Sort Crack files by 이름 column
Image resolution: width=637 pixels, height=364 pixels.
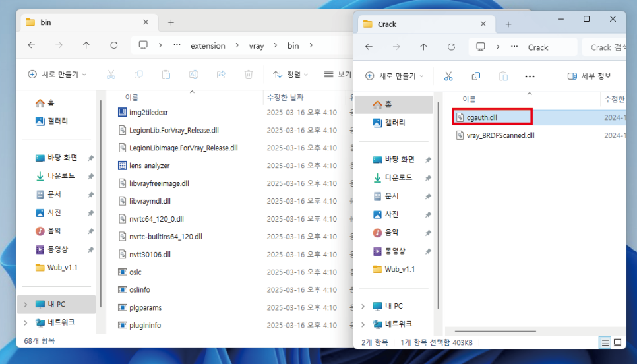click(469, 99)
